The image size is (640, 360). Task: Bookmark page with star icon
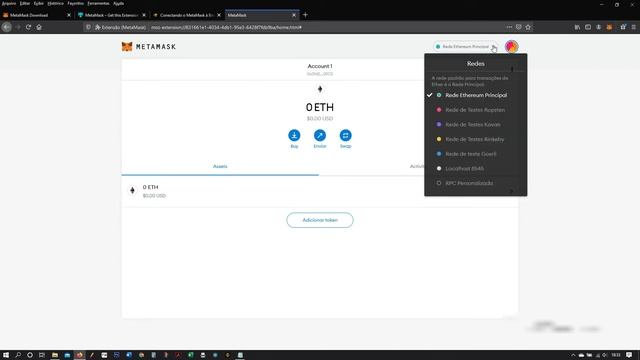click(x=528, y=27)
